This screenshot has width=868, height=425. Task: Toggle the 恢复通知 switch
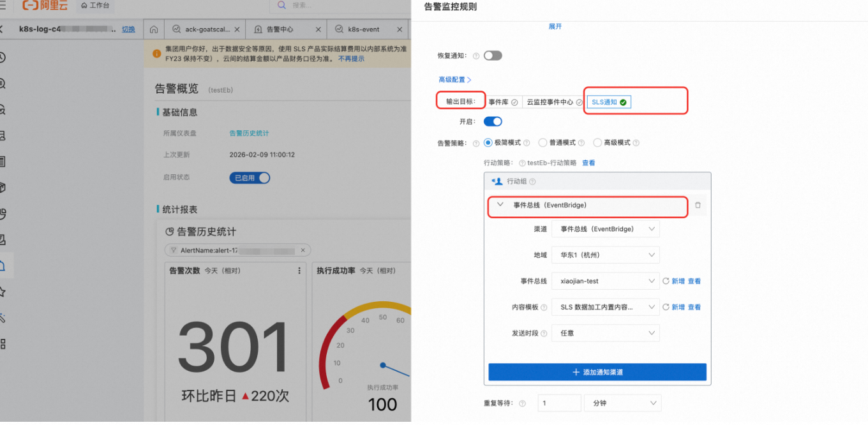tap(493, 56)
